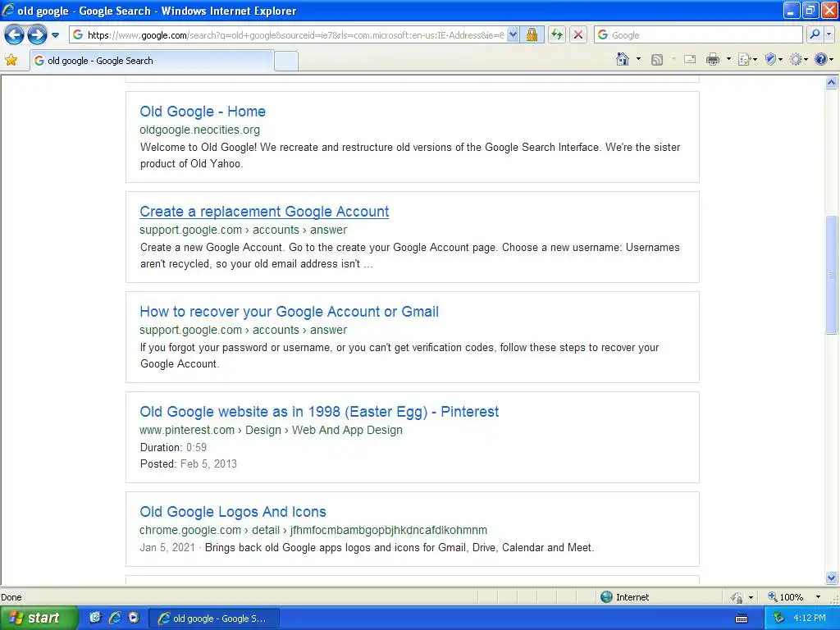
Task: Click the Print icon
Action: coord(713,59)
